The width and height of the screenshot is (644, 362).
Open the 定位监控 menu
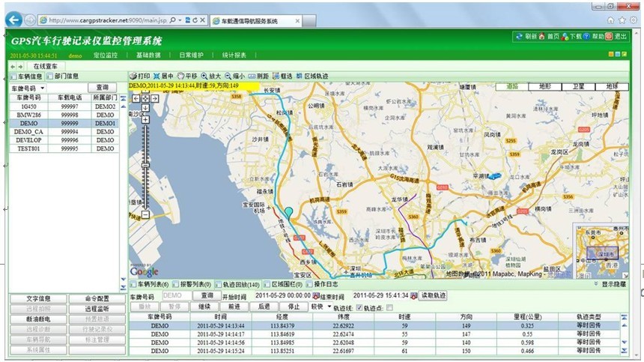click(x=106, y=55)
